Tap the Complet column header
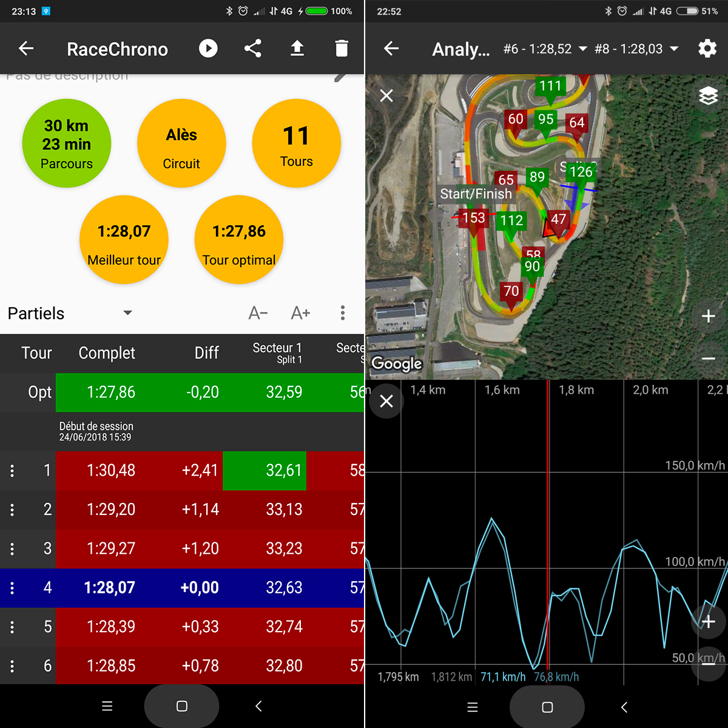 107,353
